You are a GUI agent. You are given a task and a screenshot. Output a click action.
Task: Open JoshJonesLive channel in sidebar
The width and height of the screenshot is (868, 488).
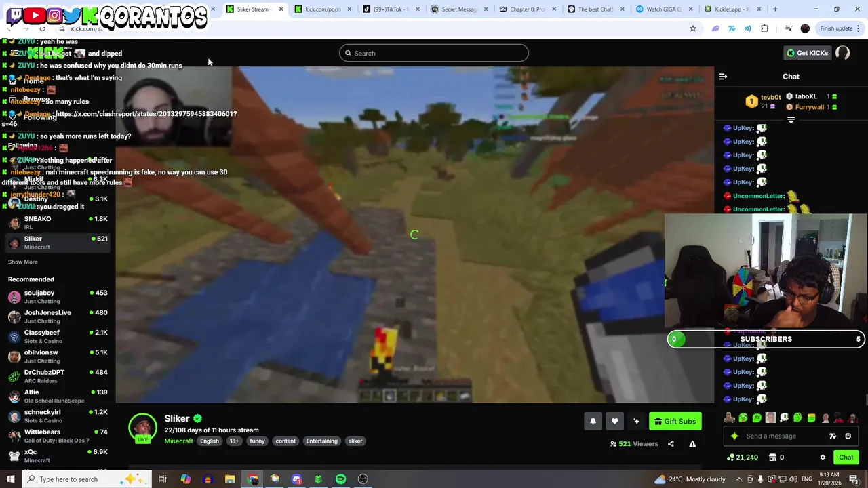58,317
